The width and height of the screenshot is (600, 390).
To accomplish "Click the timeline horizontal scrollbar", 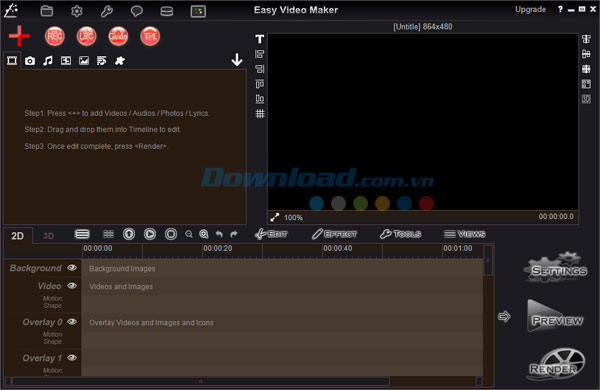I will (201, 381).
